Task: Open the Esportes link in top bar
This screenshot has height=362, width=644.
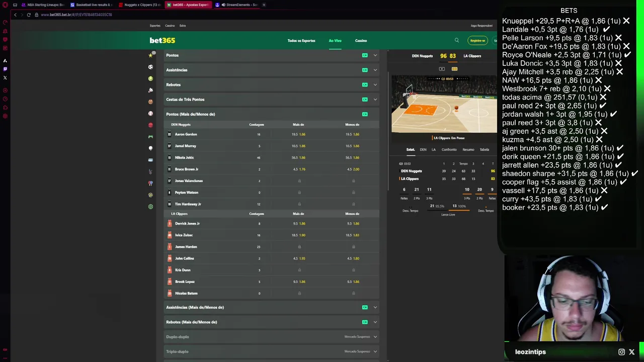Action: (155, 26)
